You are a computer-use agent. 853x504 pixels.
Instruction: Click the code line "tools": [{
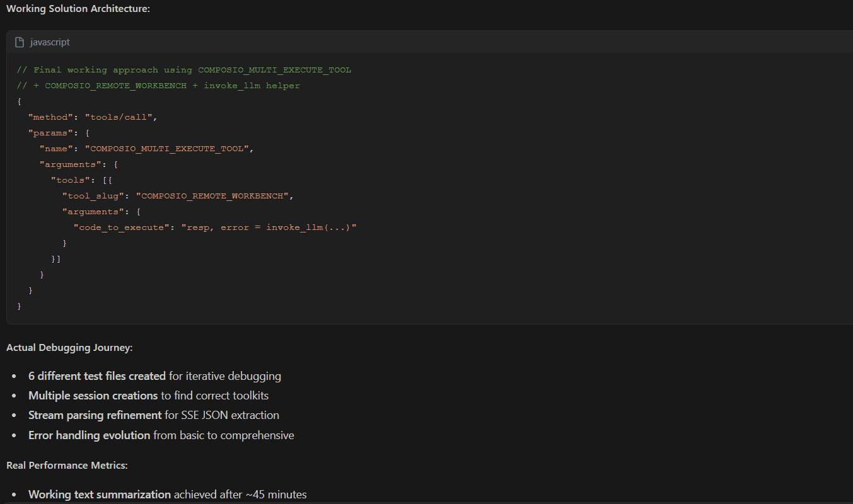tap(81, 180)
